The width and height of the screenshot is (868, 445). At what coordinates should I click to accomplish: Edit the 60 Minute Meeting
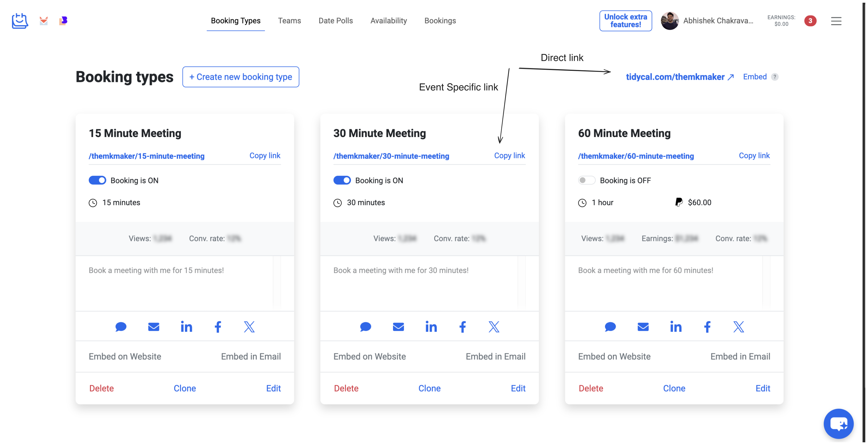[x=762, y=388]
